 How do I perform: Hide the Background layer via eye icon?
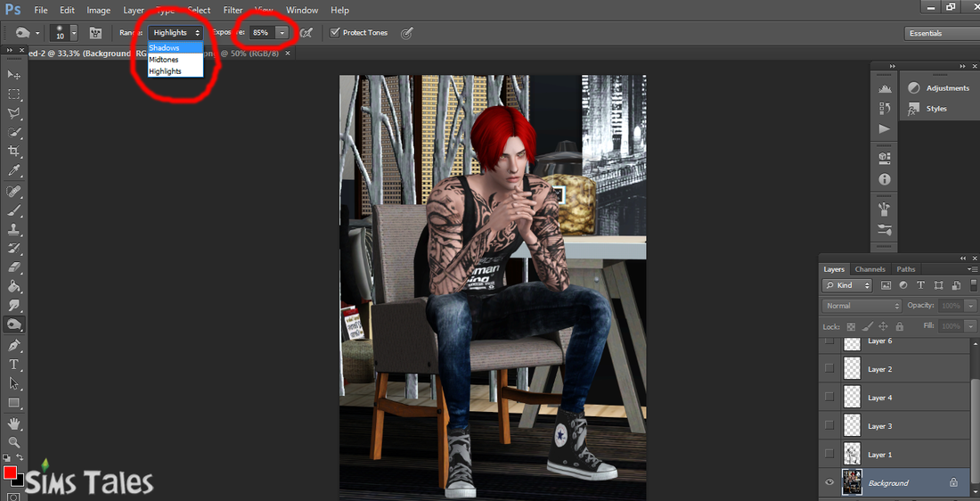tap(829, 482)
